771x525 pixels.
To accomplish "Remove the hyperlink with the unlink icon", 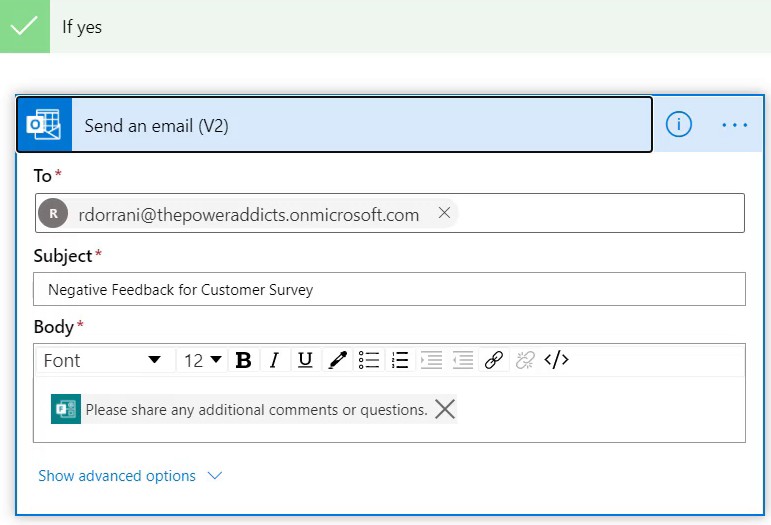I will point(525,360).
